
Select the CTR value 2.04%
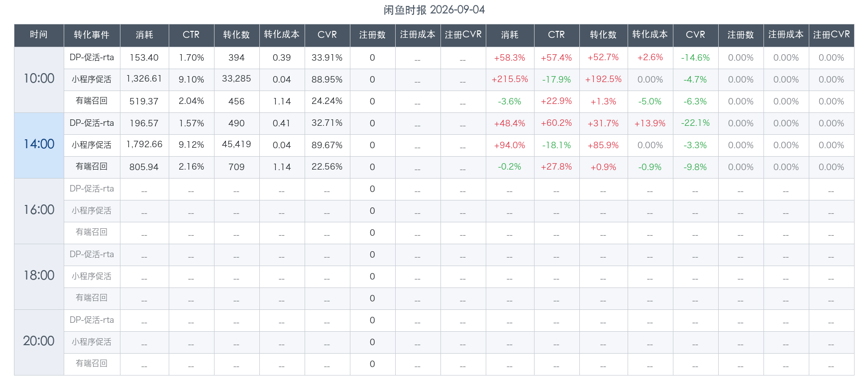tap(192, 101)
